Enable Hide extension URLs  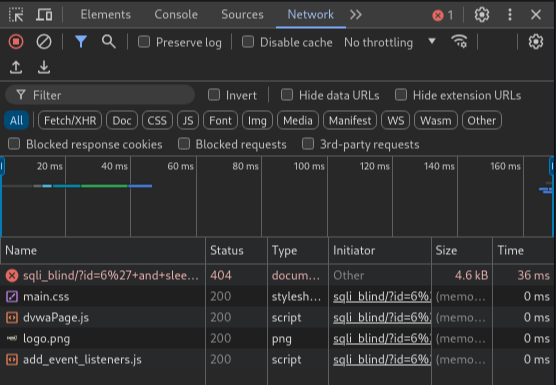(x=401, y=95)
